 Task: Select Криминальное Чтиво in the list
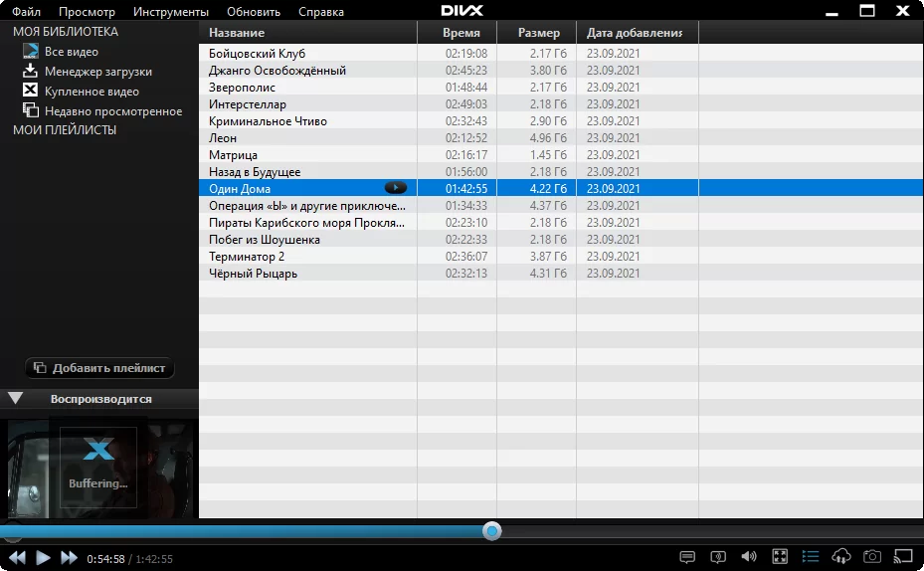[x=268, y=121]
